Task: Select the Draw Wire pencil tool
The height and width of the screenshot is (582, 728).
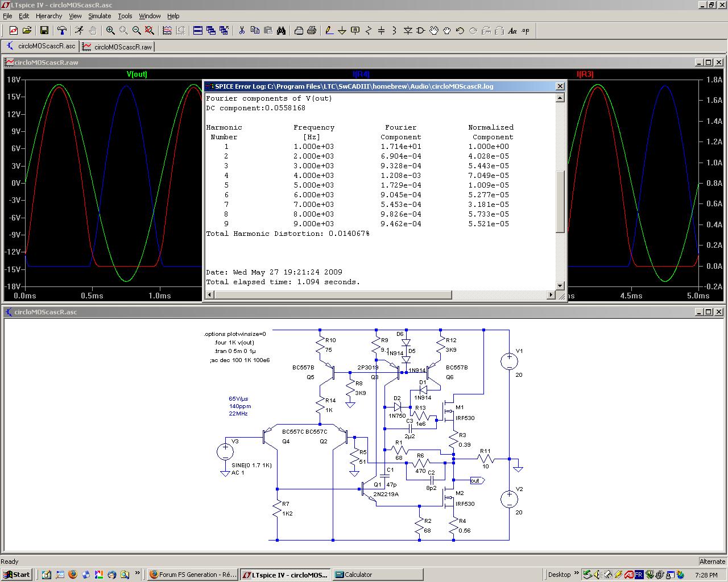Action: [x=329, y=31]
